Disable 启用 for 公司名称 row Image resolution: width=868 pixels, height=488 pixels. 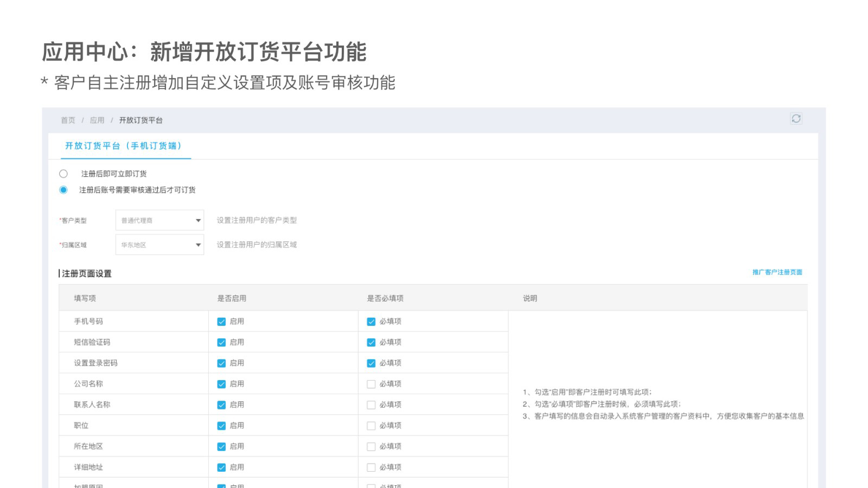(221, 384)
